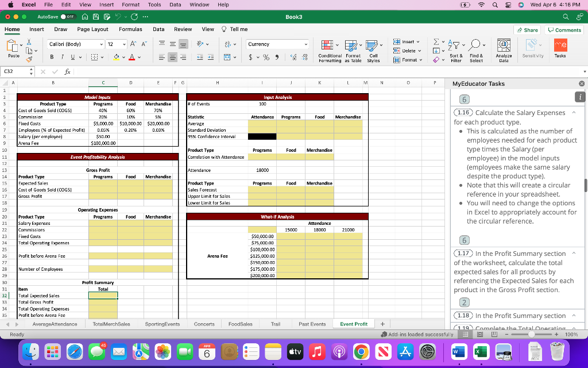Screen dimensions: 588x368
Task: Click the Percent Style button
Action: tap(266, 57)
